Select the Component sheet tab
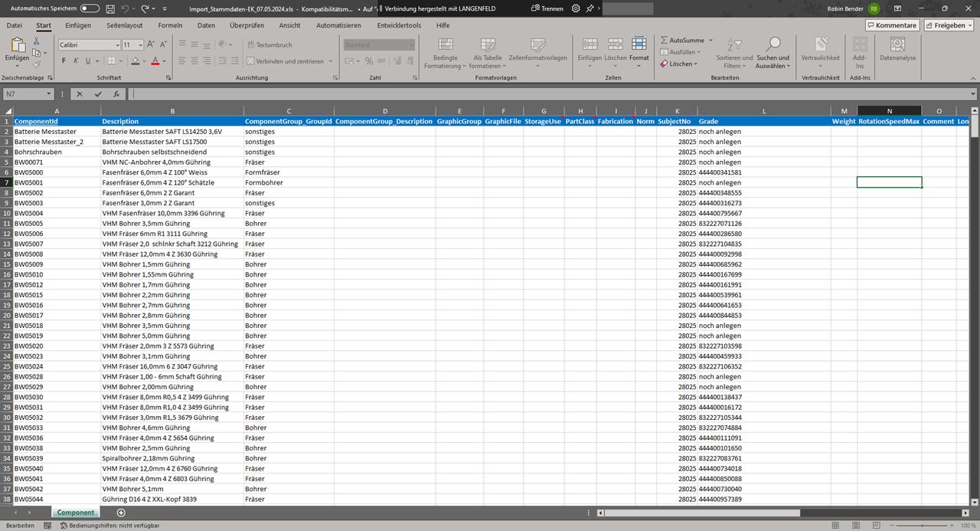This screenshot has width=980, height=531. click(75, 513)
